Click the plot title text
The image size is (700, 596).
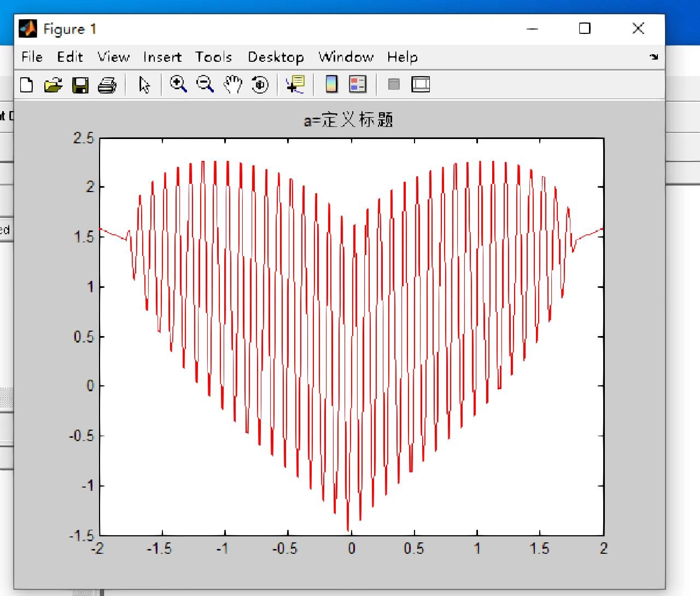point(348,120)
